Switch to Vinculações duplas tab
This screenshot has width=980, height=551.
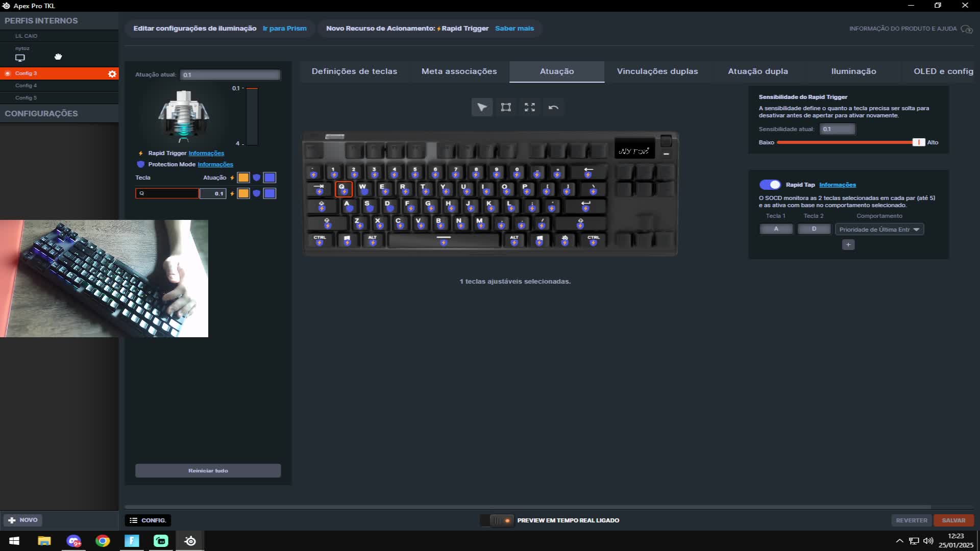pyautogui.click(x=657, y=71)
